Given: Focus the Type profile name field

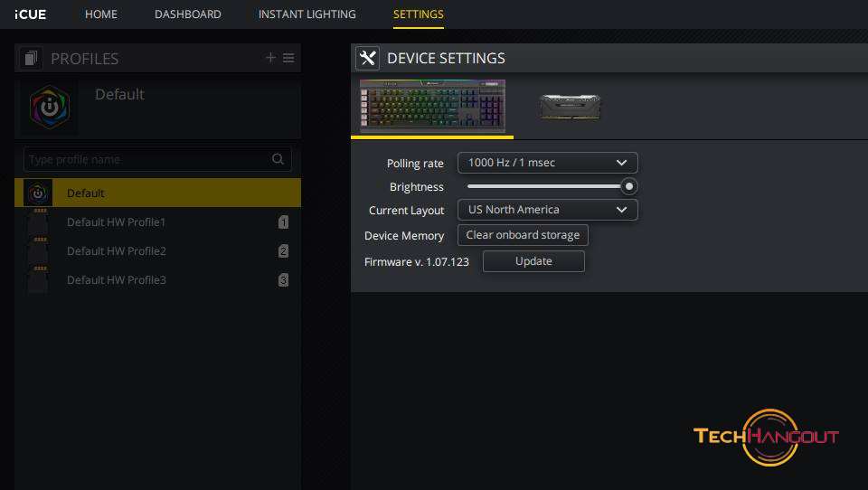Looking at the screenshot, I should pos(157,159).
